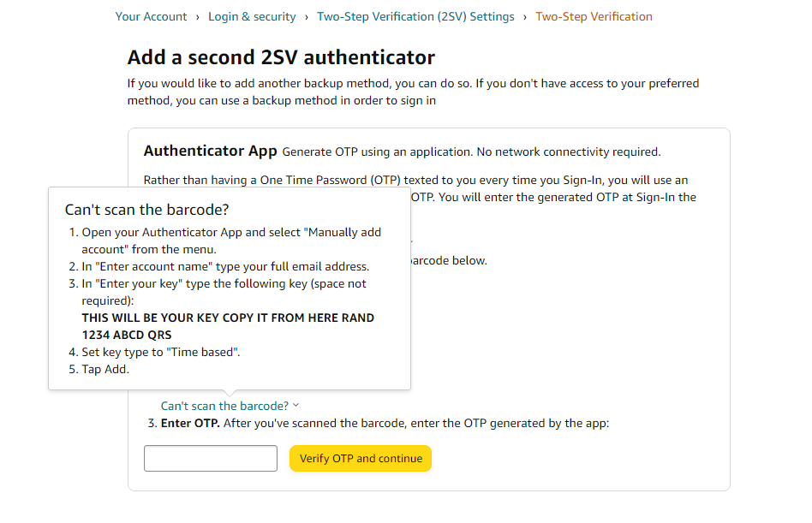
Task: Click the "Add a second 2SV authenticator" heading
Action: [281, 57]
